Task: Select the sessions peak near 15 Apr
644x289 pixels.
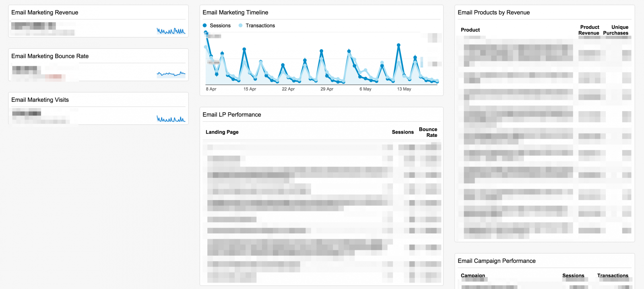Action: [244, 49]
